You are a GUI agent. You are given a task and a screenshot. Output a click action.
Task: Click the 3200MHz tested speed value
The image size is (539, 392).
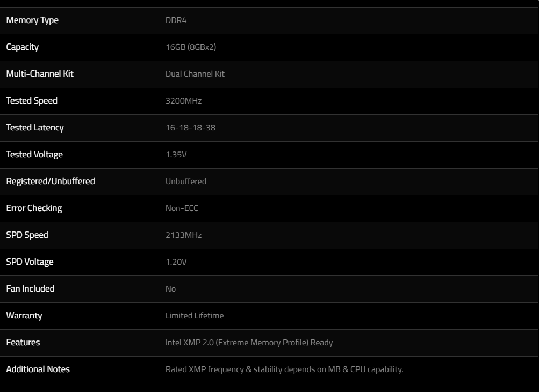[x=184, y=100]
